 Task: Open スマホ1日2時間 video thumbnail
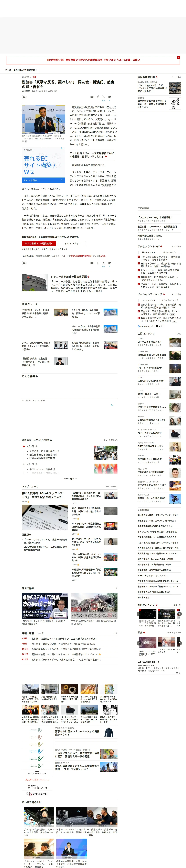pyautogui.click(x=45, y=606)
